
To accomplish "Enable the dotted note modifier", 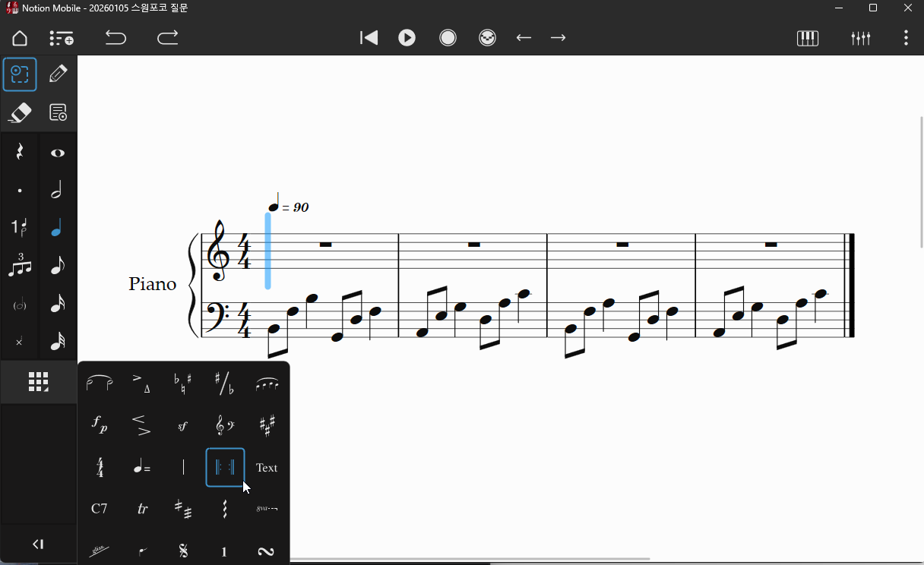I will [20, 191].
